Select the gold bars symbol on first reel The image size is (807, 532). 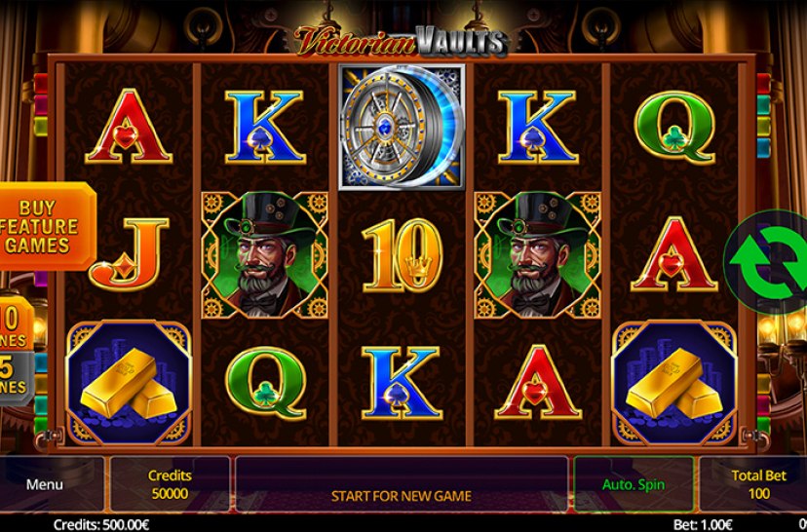coord(128,383)
